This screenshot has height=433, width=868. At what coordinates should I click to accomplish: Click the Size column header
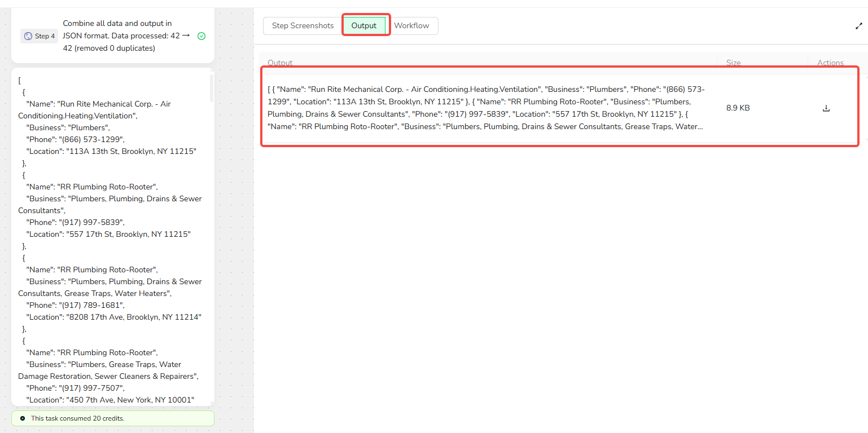[x=733, y=63]
